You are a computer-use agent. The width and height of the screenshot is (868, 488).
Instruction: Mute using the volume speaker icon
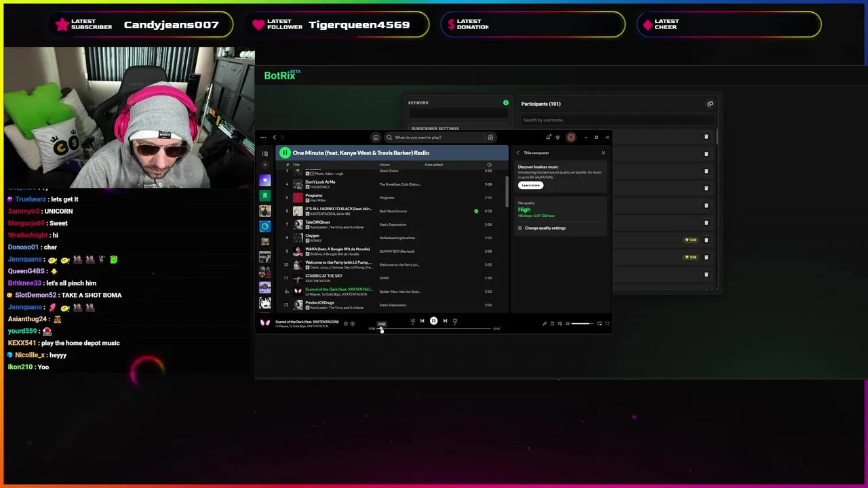pos(568,324)
